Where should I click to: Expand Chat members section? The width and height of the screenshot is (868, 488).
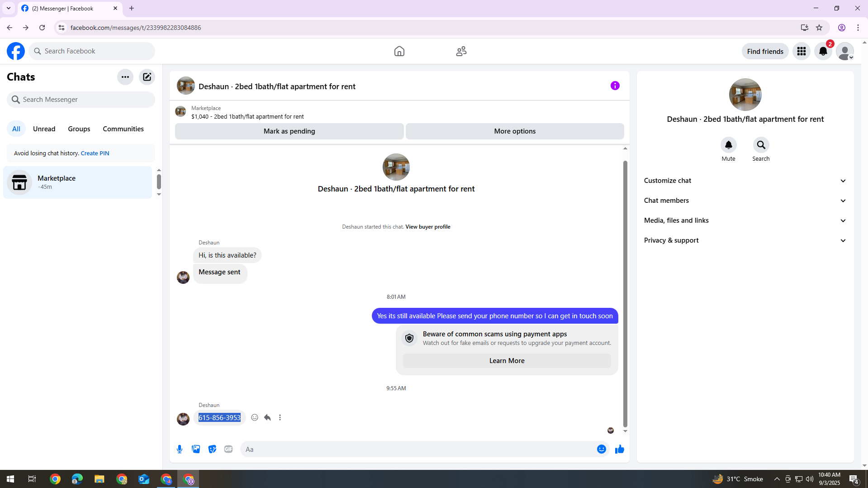(x=745, y=201)
